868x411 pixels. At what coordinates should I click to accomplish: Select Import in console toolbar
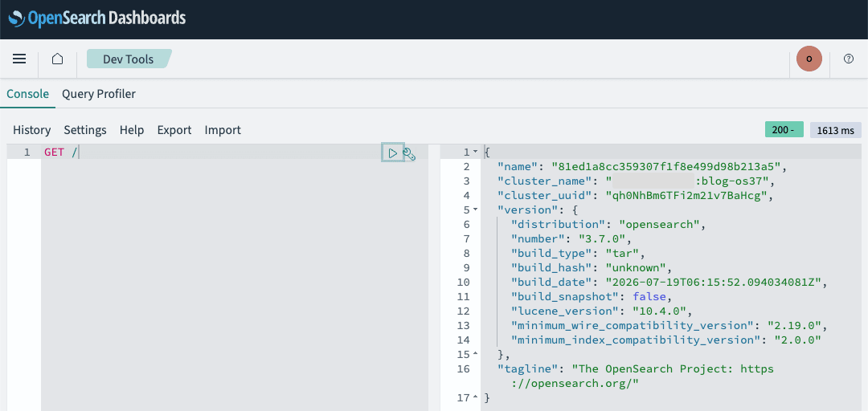click(223, 130)
